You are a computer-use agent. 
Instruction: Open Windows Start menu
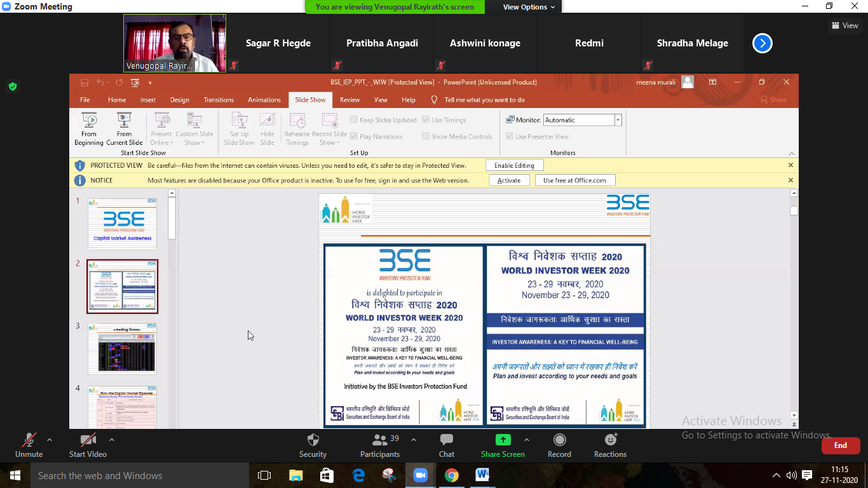(x=15, y=475)
